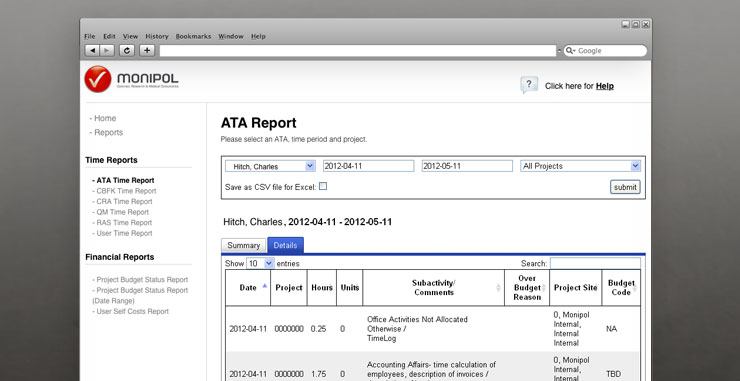Sort by Subactivity/Comments column arrows
740x381 pixels.
coord(498,288)
